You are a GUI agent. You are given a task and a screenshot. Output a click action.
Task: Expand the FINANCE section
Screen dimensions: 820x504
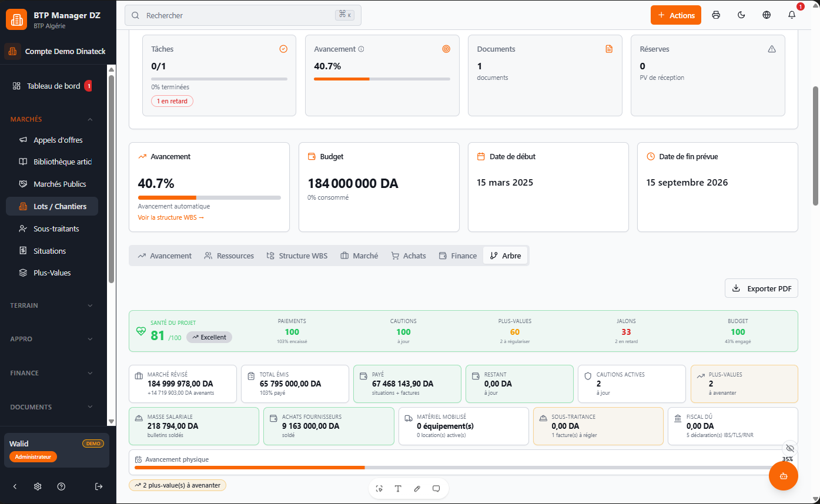52,373
